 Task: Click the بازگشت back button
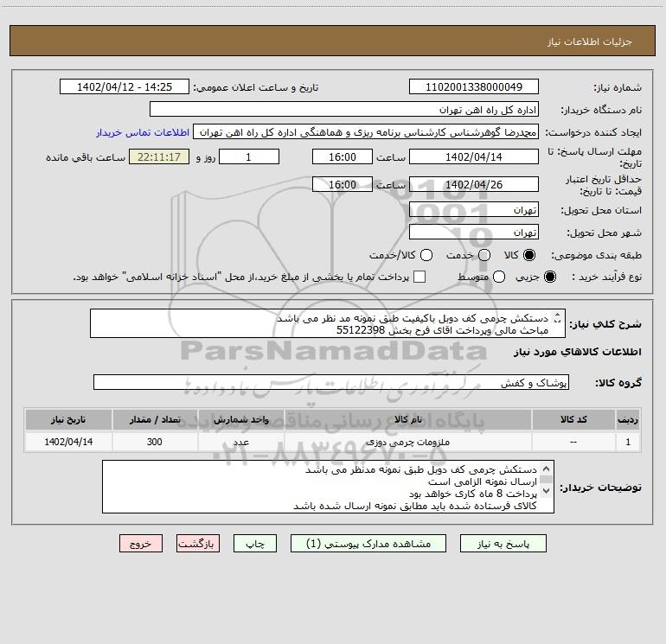[198, 544]
